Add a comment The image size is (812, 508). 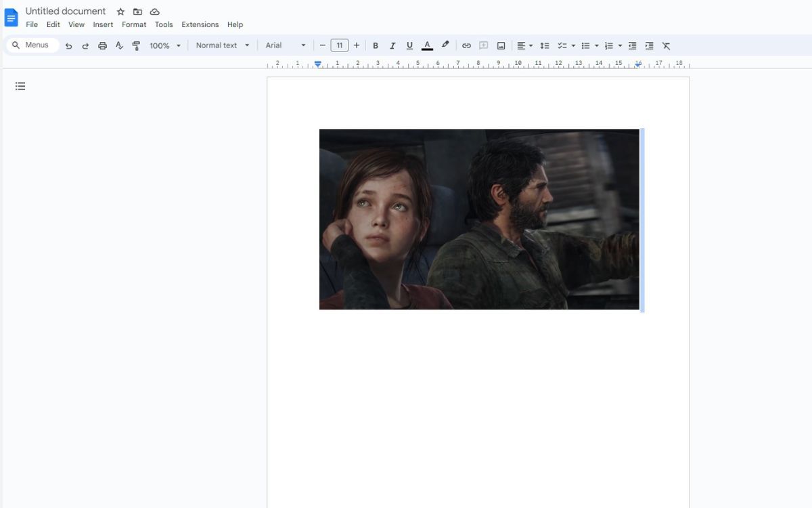click(483, 45)
